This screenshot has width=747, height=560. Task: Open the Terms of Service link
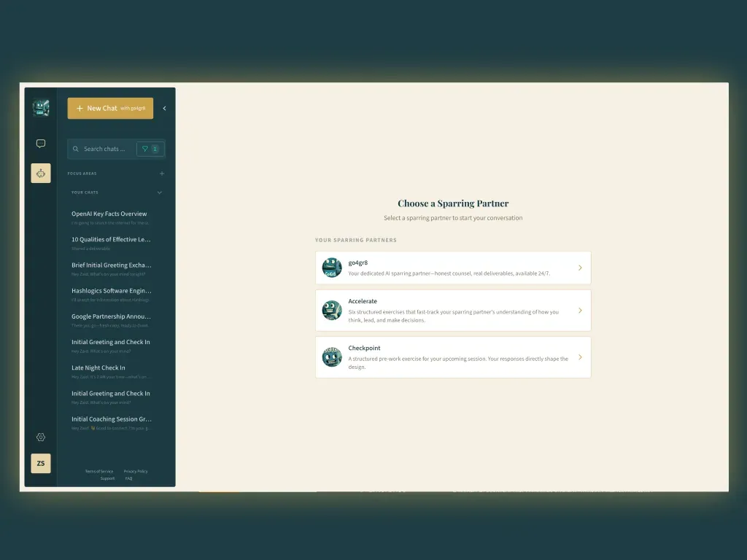tap(99, 472)
